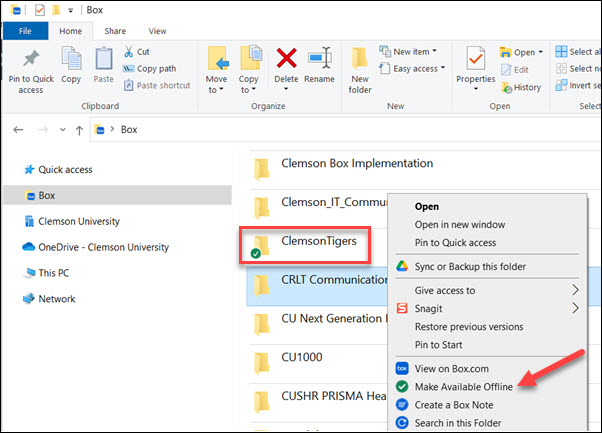Viewport: 602px width, 433px height.
Task: Click Copy path in Clipboard group
Action: point(150,69)
